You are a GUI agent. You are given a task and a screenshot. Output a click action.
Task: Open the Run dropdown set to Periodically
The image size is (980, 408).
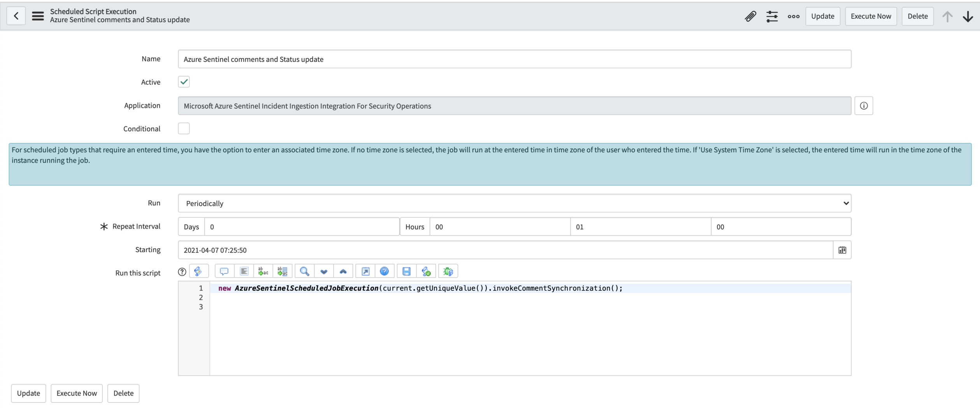coord(515,203)
